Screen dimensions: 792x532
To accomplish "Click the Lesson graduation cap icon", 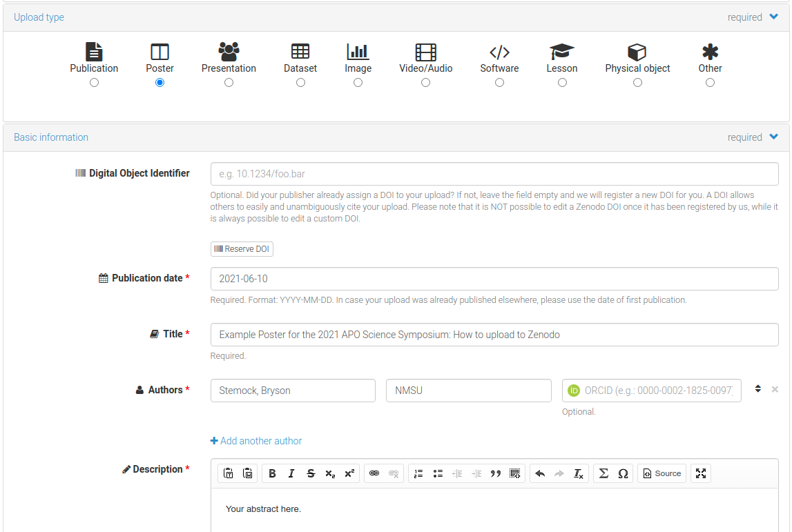I will [561, 52].
